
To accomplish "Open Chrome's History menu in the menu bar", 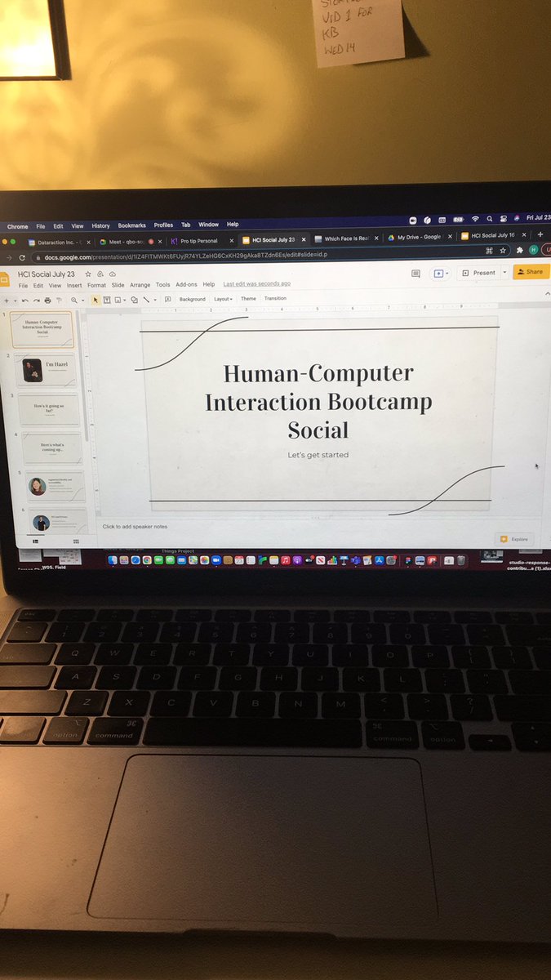I will click(100, 225).
